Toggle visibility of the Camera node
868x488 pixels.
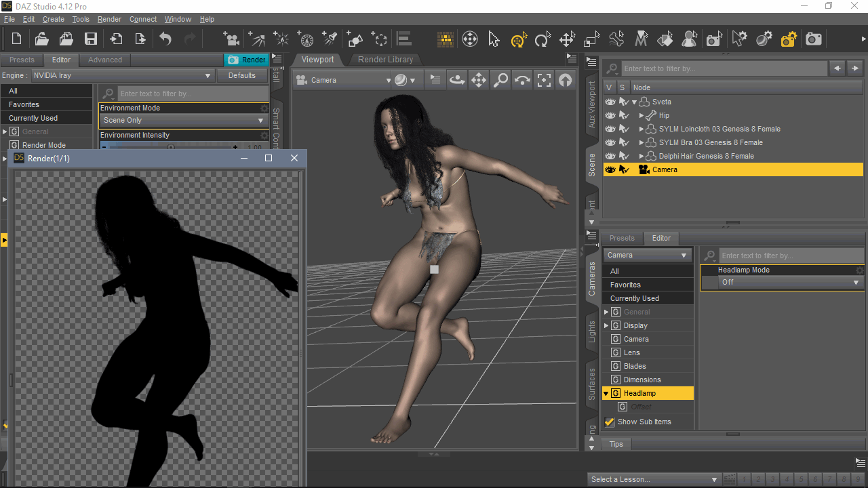610,169
